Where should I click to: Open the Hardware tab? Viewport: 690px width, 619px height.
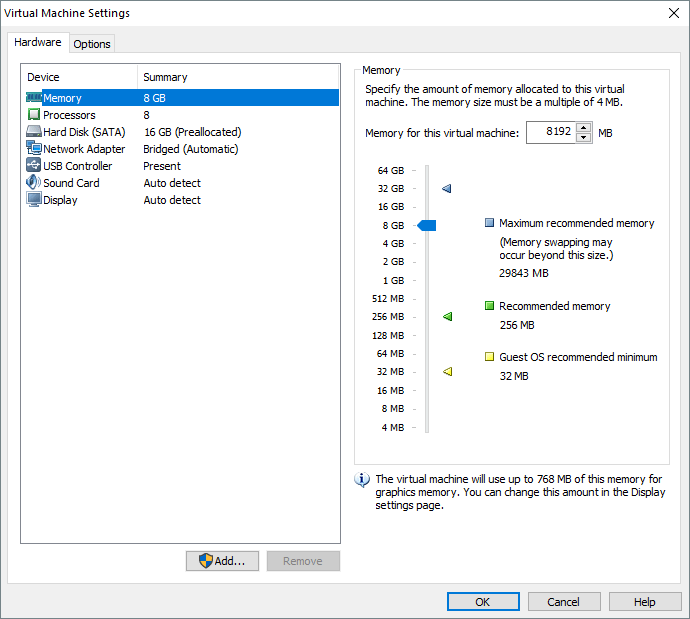pos(38,43)
